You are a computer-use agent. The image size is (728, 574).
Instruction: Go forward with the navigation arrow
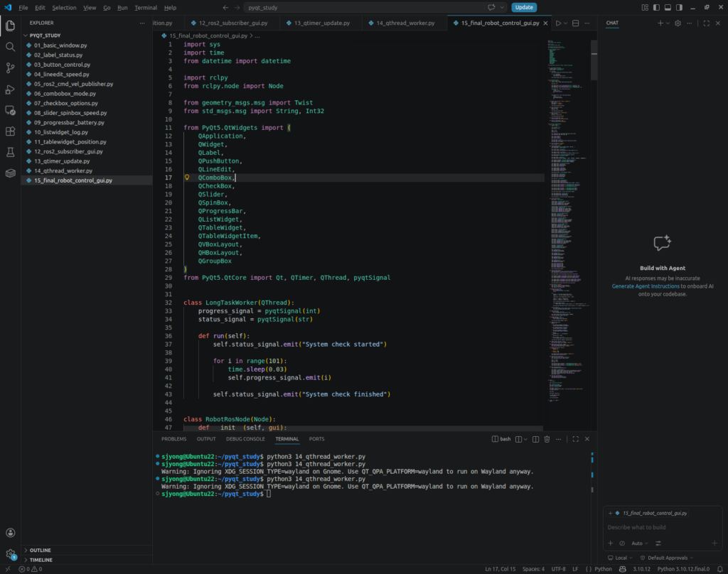(x=237, y=7)
